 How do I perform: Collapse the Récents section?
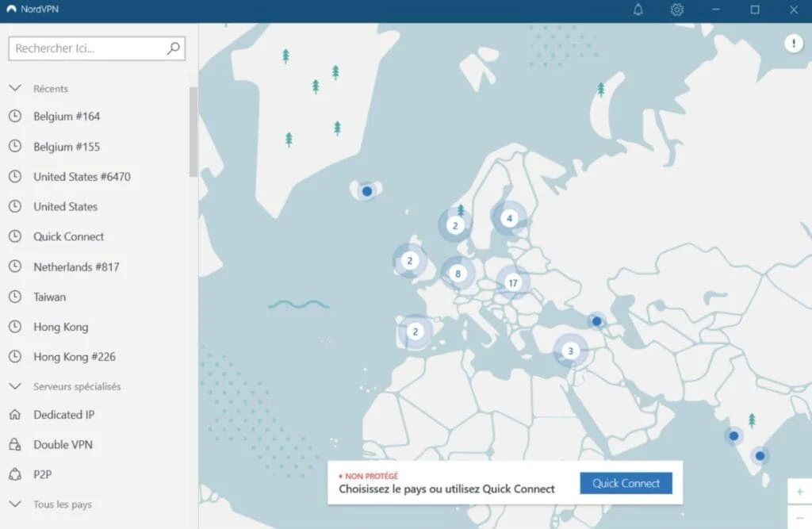[15, 88]
